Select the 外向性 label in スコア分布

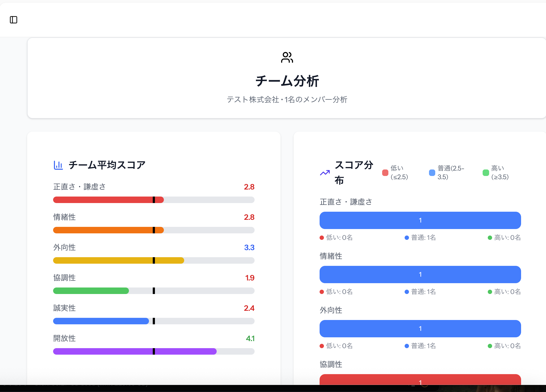(x=331, y=310)
